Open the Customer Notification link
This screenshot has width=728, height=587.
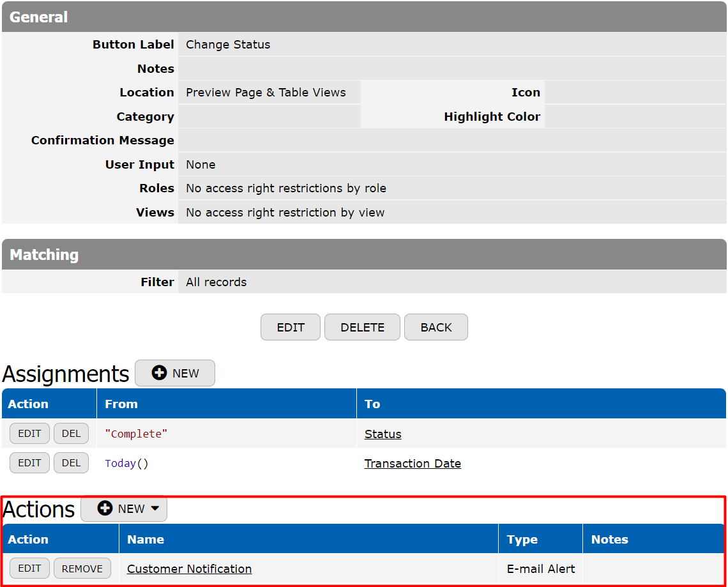(x=189, y=569)
